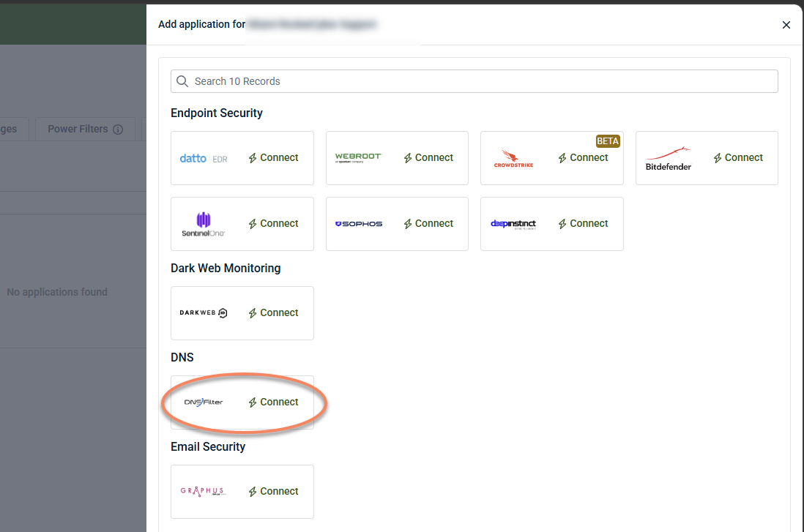The image size is (804, 532).
Task: Click the Search 10 Records field
Action: (474, 81)
